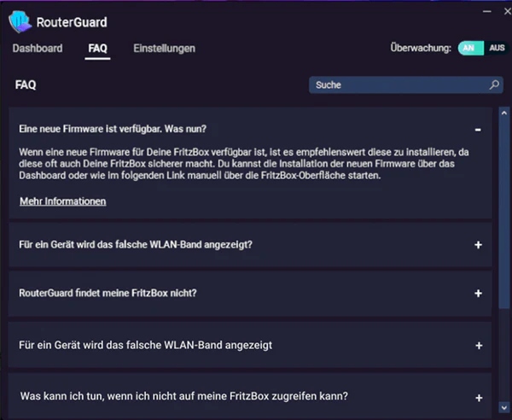
Task: Switch Überwachung to AUS
Action: 497,48
